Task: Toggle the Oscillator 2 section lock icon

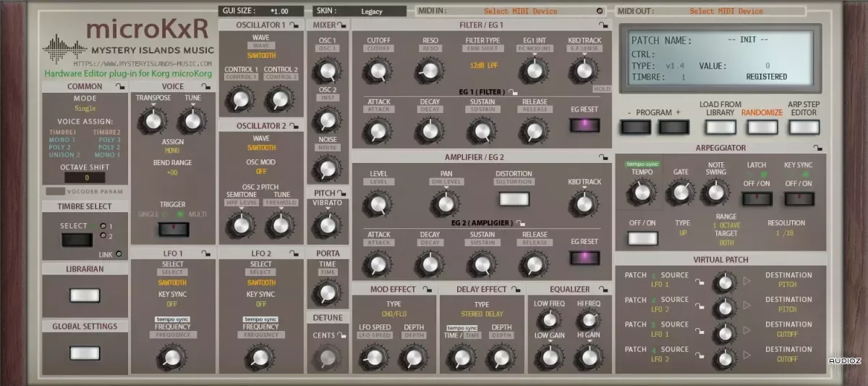Action: tap(294, 126)
